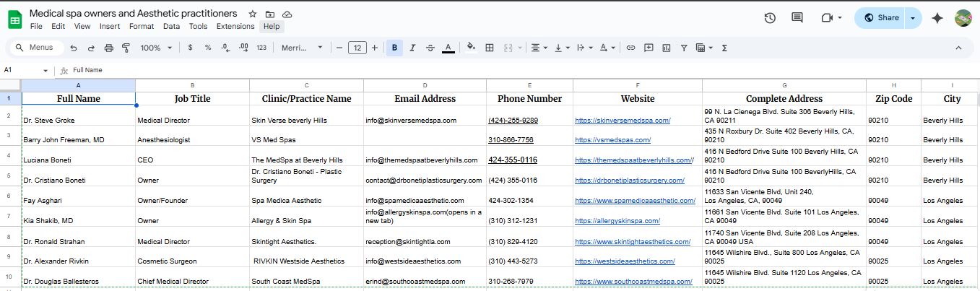Open the fill color bucket
This screenshot has width=980, height=291.
click(x=472, y=48)
